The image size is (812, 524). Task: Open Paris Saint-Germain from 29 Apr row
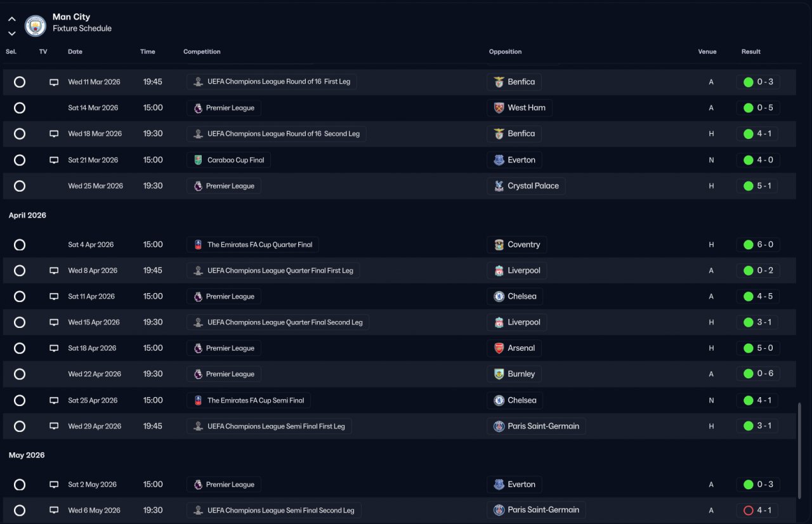537,426
